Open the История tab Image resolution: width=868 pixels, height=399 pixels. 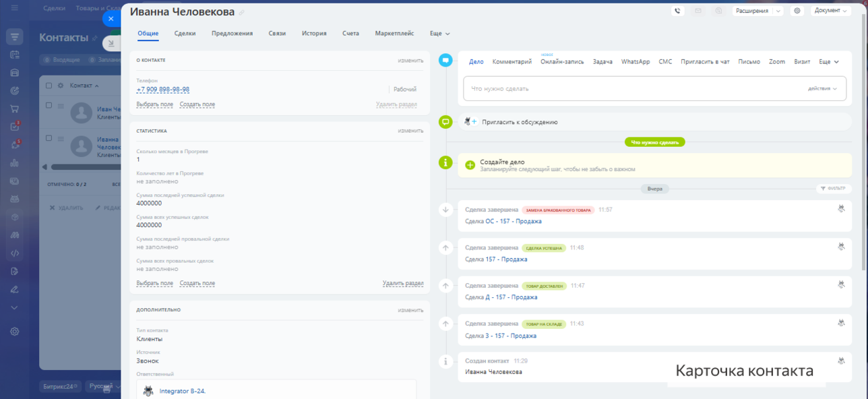314,33
